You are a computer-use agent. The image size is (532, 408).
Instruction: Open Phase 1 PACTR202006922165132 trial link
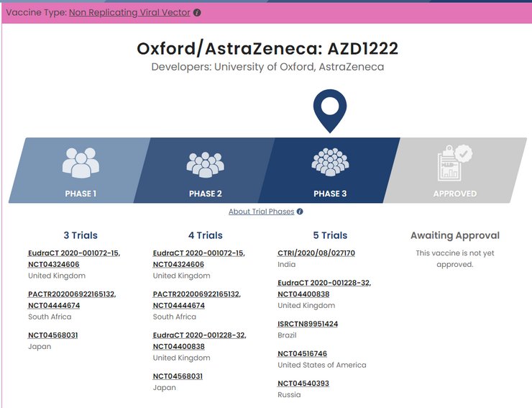coord(72,294)
